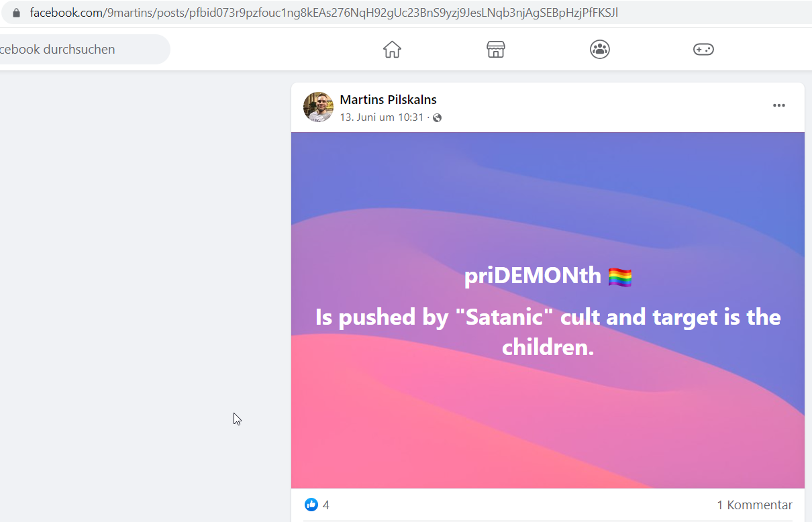The width and height of the screenshot is (812, 522).
Task: Open the Gaming controller icon
Action: [703, 49]
